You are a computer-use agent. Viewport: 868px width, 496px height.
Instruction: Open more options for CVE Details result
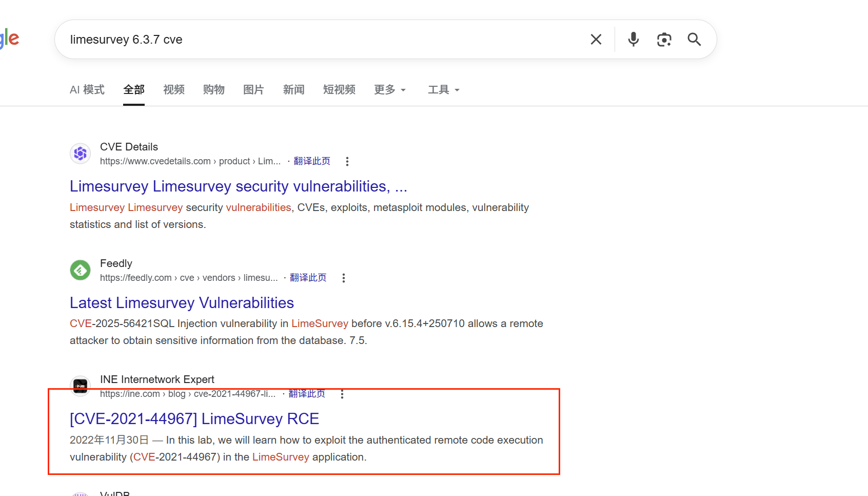(x=347, y=161)
